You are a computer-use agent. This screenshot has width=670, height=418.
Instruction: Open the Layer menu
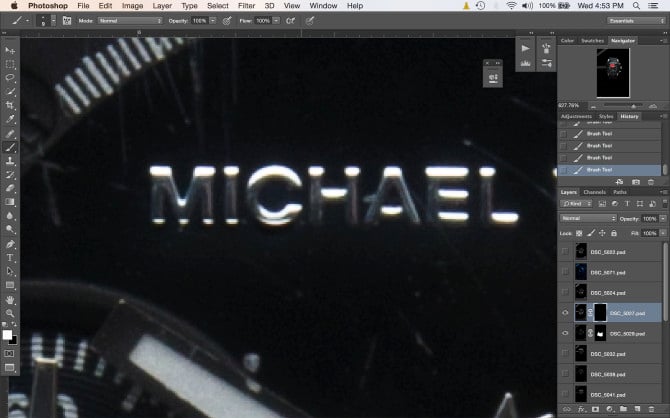coord(162,6)
